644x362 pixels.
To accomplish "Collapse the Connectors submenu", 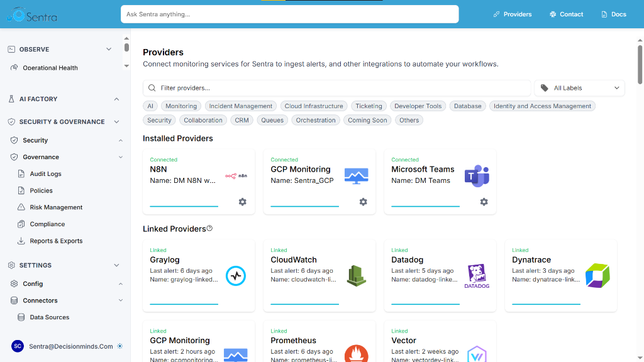I will 121,300.
